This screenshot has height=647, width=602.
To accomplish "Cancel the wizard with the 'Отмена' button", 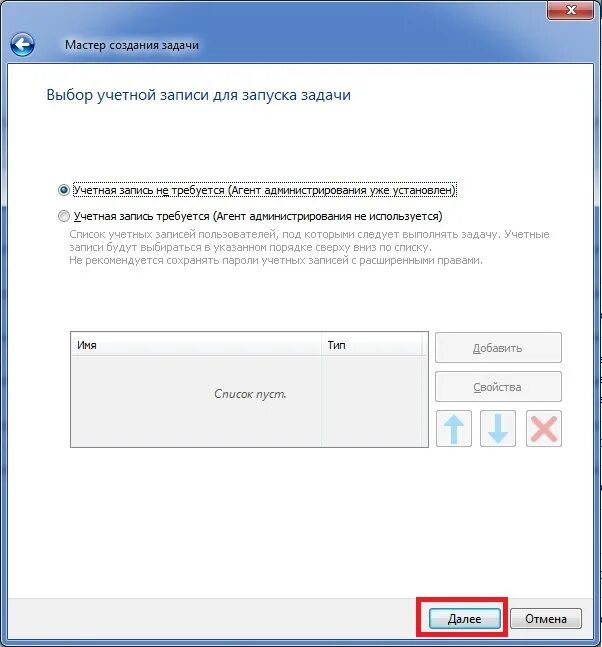I will [545, 619].
